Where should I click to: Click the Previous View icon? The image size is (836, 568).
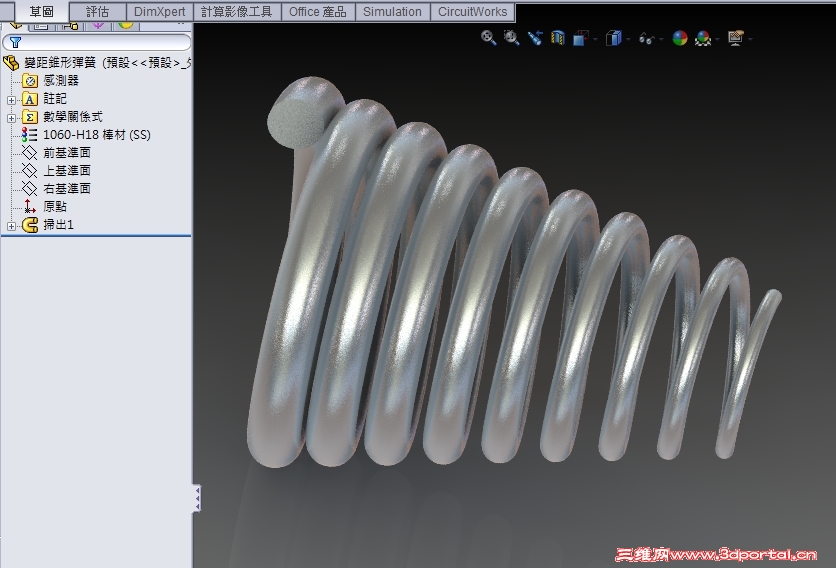tap(535, 38)
